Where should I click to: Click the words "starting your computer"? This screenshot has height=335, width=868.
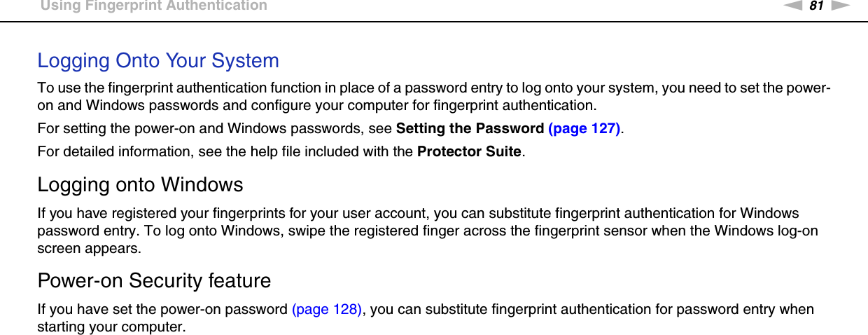[111, 327]
